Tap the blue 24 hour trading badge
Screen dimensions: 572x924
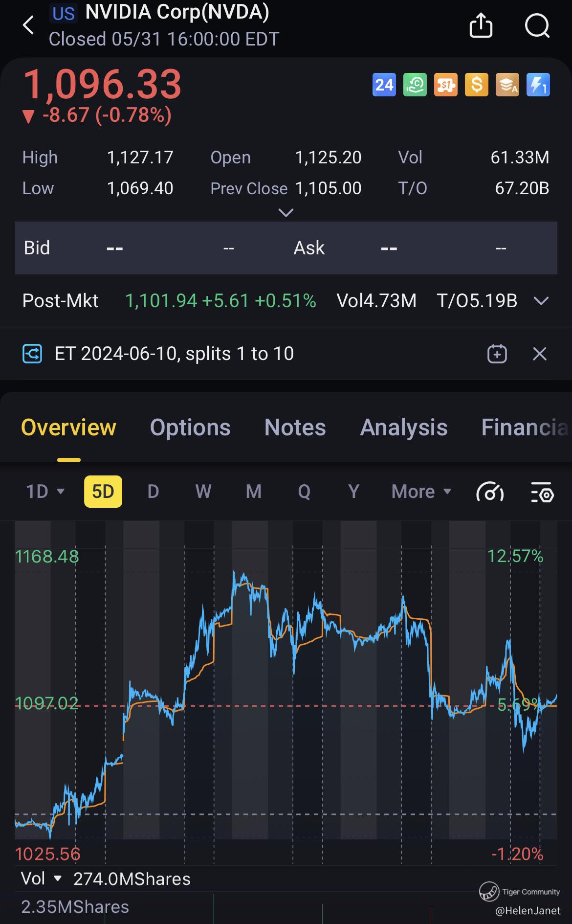(x=384, y=85)
